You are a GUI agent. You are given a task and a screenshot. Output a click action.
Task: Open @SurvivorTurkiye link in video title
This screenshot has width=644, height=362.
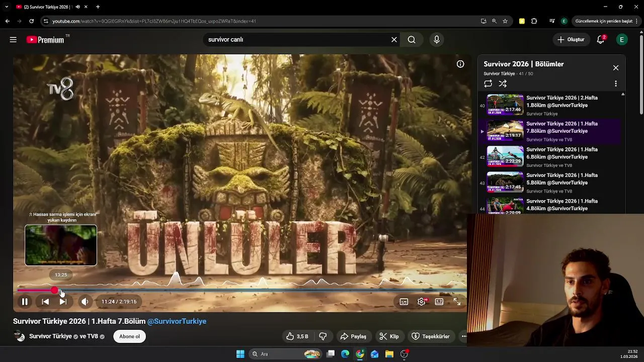[x=177, y=321]
